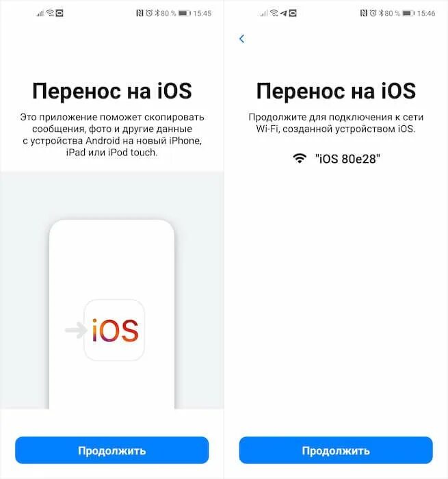Image resolution: width=448 pixels, height=479 pixels.
Task: Tap the back chevron on the Wi-Fi screen
Action: coord(242,39)
